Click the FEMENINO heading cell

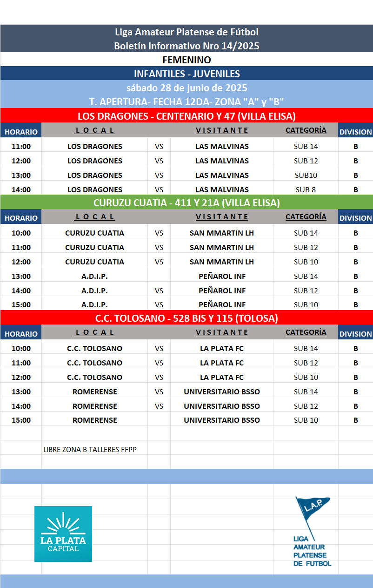point(186,60)
